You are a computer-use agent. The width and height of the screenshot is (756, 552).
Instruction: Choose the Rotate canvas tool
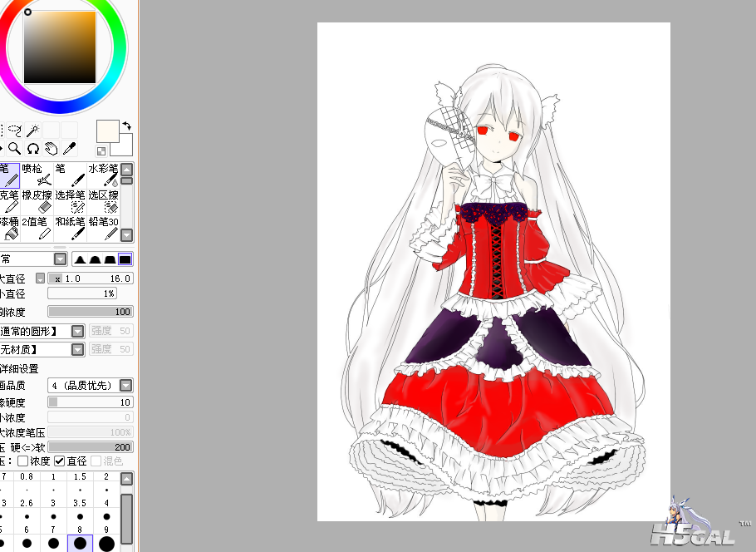(33, 149)
